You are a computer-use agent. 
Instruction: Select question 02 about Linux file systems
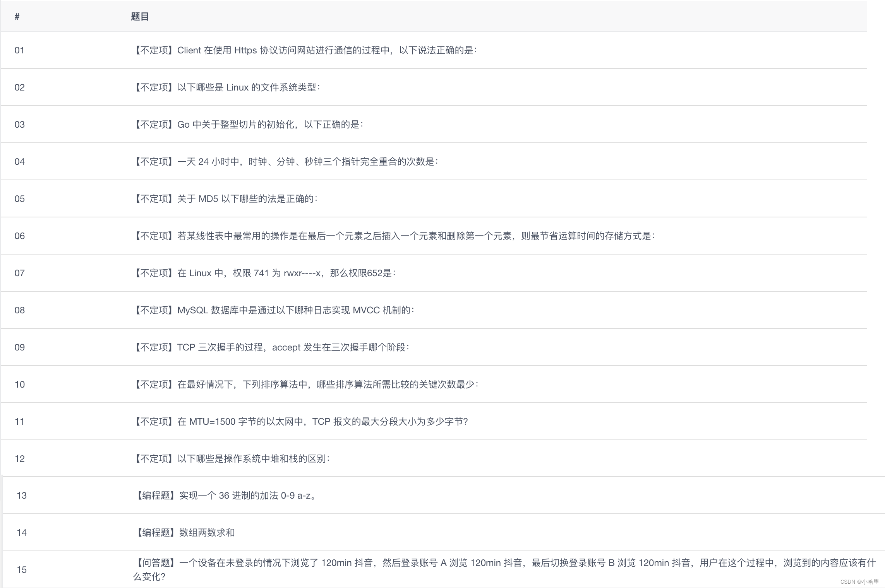227,87
